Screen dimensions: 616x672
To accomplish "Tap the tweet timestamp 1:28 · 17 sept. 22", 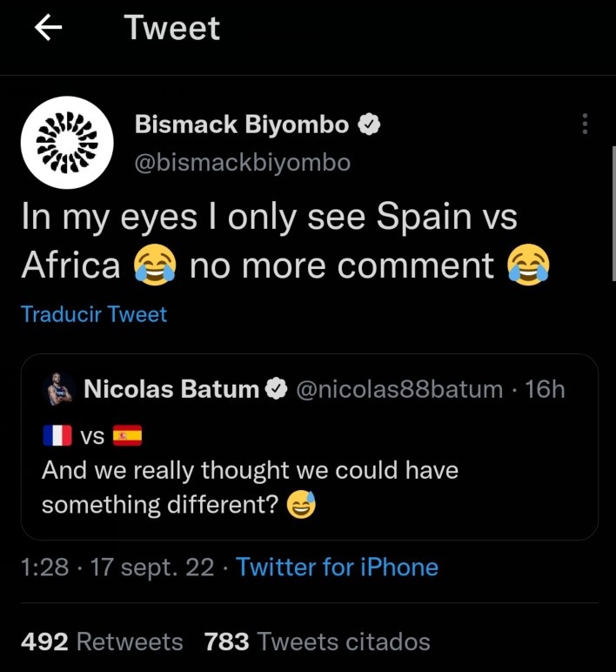I will (117, 568).
